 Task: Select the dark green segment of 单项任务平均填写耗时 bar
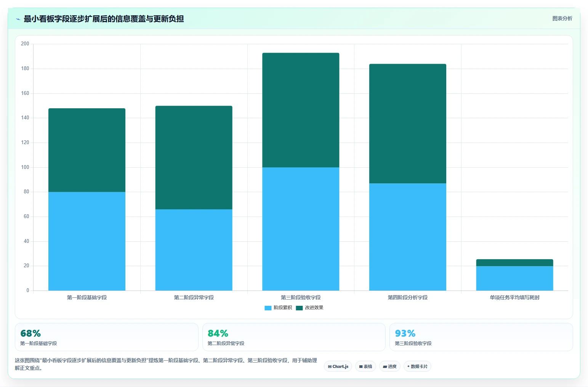pyautogui.click(x=514, y=263)
